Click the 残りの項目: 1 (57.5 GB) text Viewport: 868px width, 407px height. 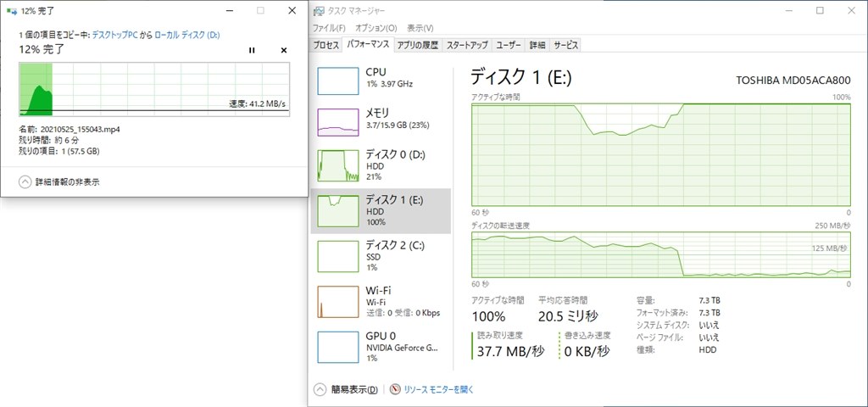coord(59,151)
